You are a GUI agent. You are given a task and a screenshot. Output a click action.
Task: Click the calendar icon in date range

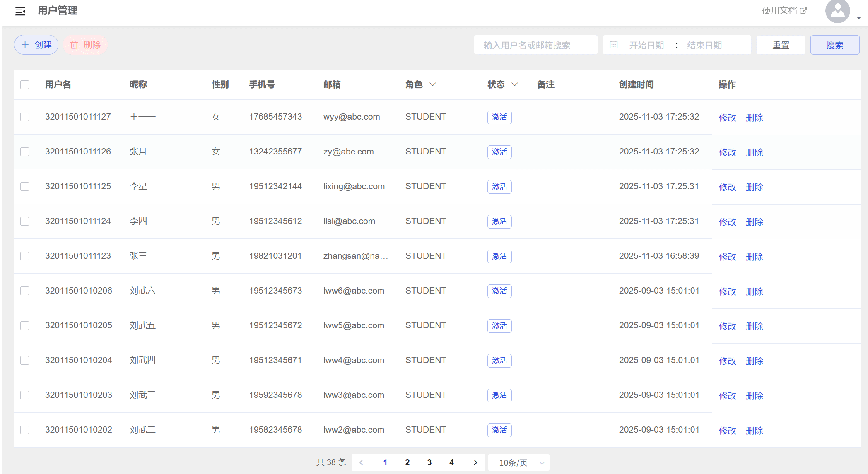(614, 45)
